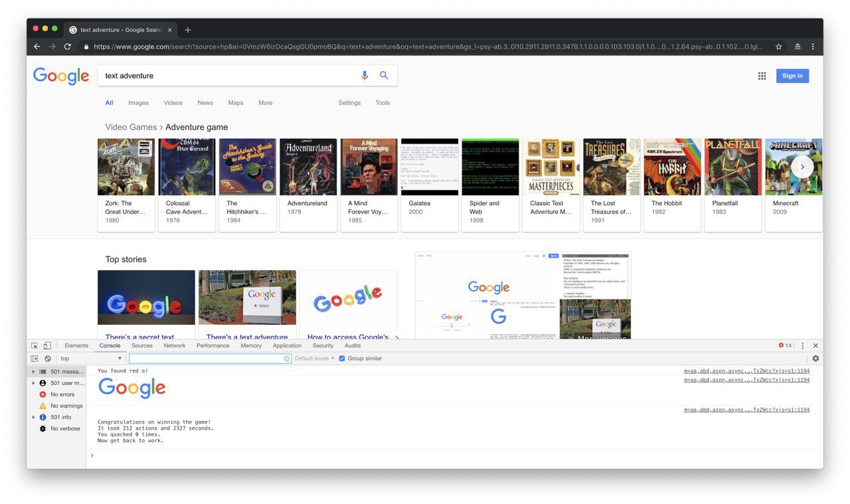This screenshot has height=504, width=850.
Task: Open the Google apps grid icon
Action: pyautogui.click(x=762, y=76)
